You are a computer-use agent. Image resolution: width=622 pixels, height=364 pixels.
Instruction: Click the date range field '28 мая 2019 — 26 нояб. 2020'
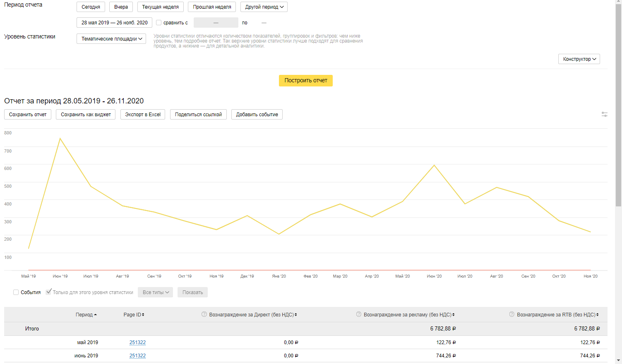114,23
